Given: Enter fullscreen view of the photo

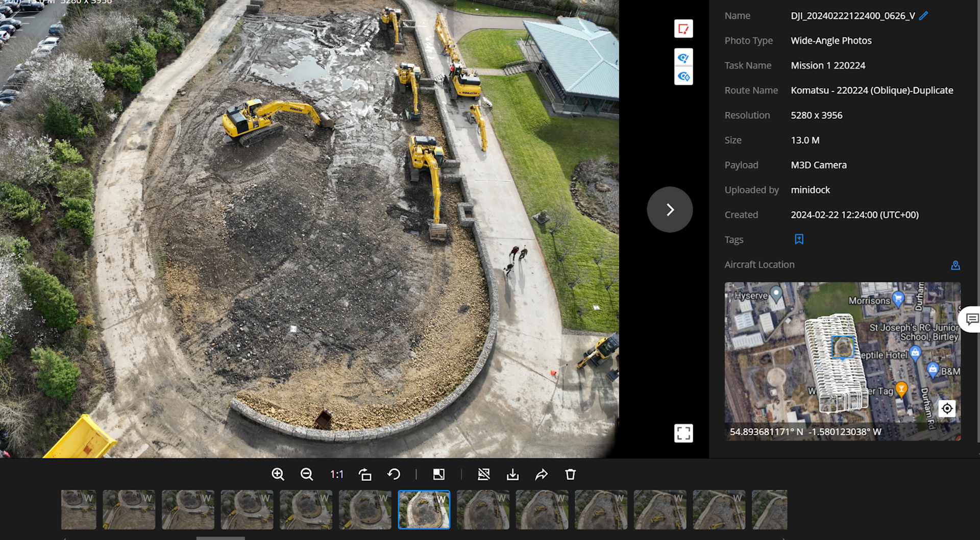Looking at the screenshot, I should pos(683,433).
